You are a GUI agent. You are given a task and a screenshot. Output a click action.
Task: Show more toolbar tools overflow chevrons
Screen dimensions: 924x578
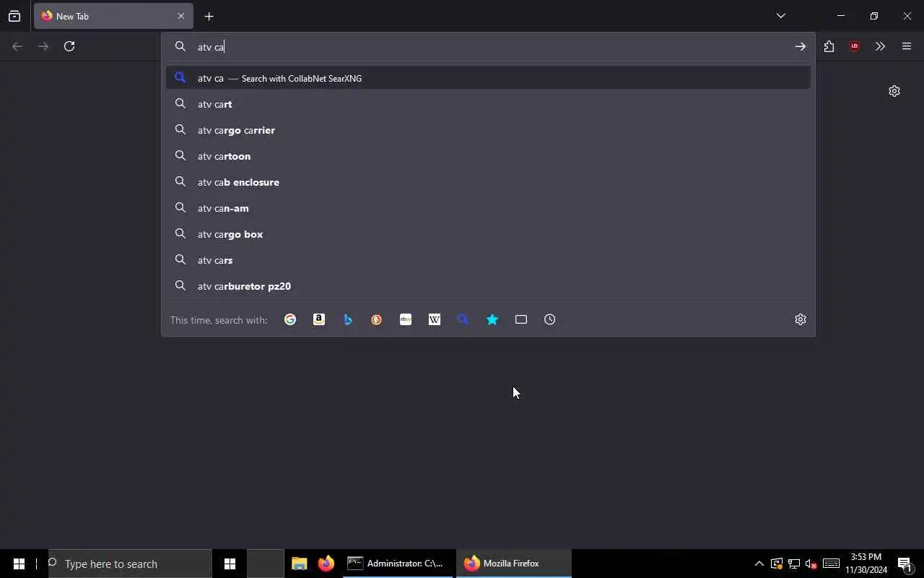click(880, 46)
